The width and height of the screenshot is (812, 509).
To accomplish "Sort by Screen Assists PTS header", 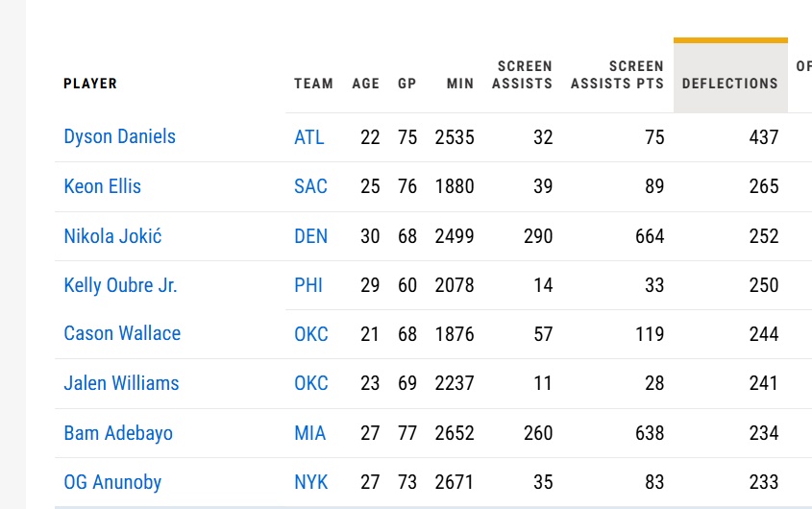I will 617,75.
